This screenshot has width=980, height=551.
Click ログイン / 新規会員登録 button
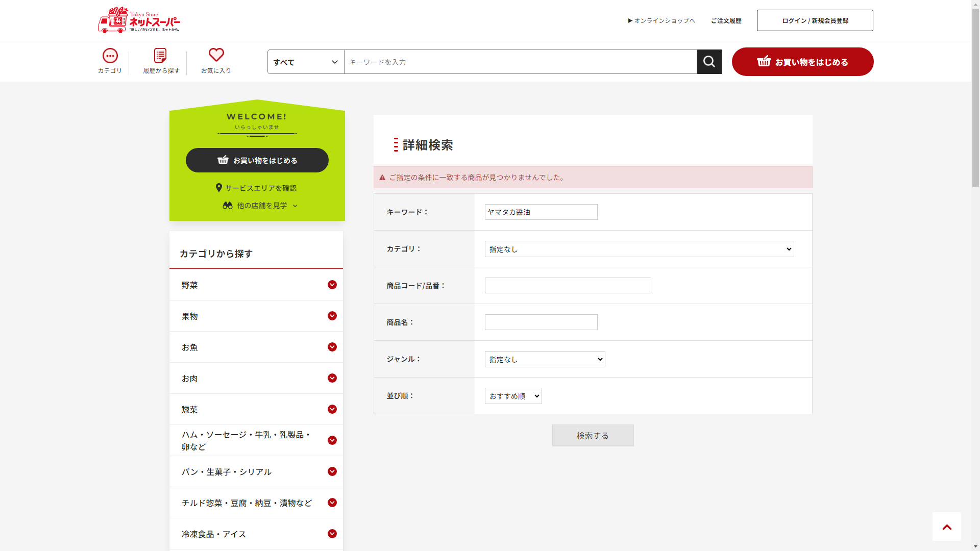tap(815, 20)
